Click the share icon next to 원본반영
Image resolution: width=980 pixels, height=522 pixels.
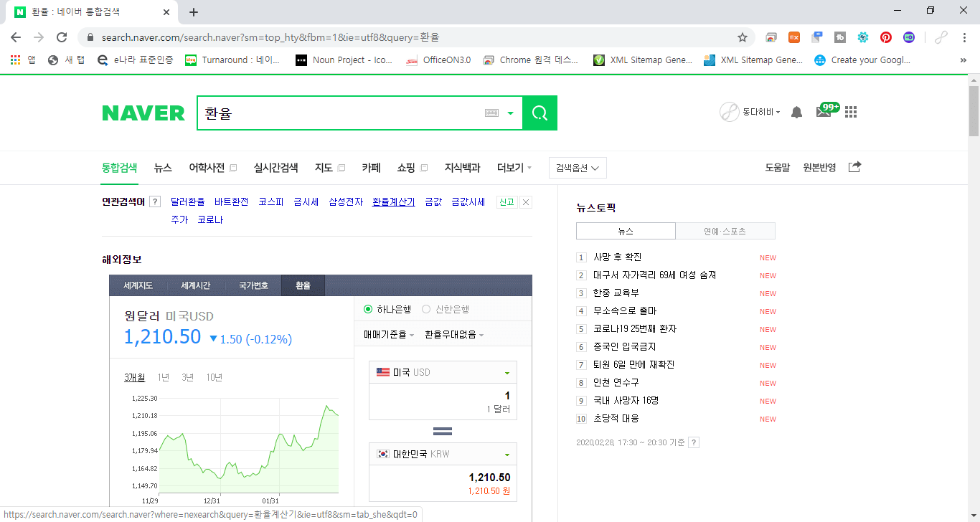coord(854,167)
